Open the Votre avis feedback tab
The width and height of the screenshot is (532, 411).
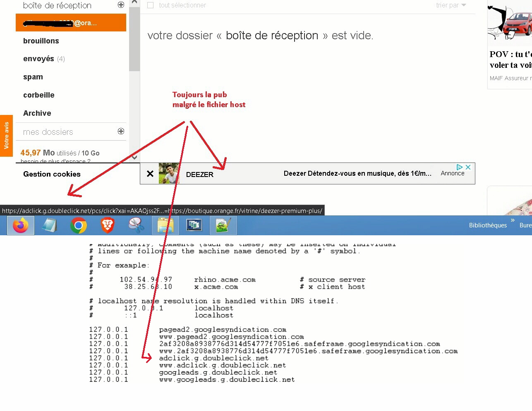(6, 136)
